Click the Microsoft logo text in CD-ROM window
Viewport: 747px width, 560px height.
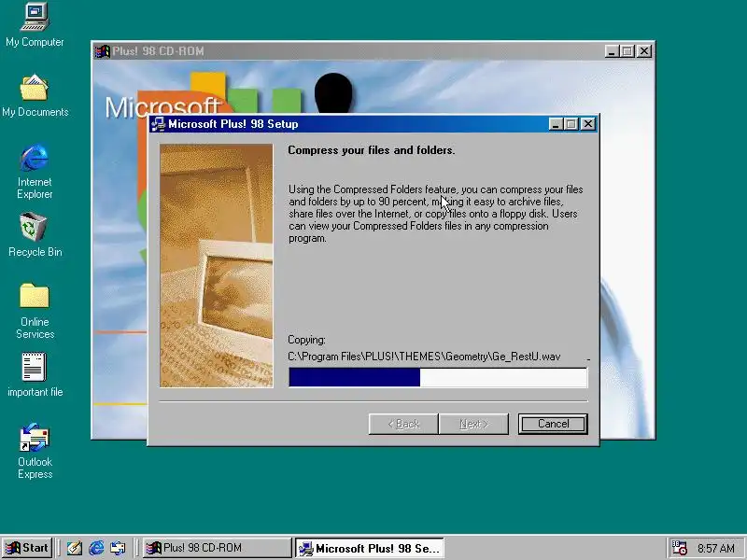click(162, 107)
